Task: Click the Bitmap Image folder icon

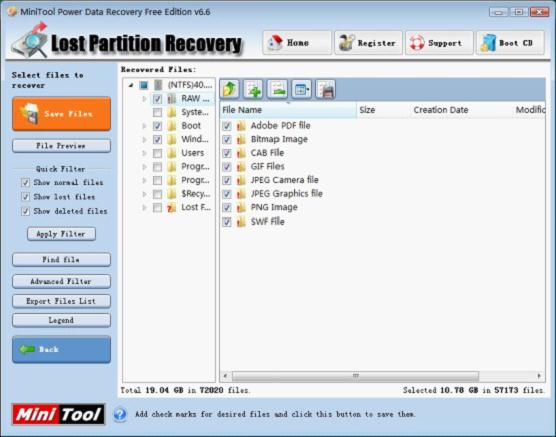Action: coord(241,139)
